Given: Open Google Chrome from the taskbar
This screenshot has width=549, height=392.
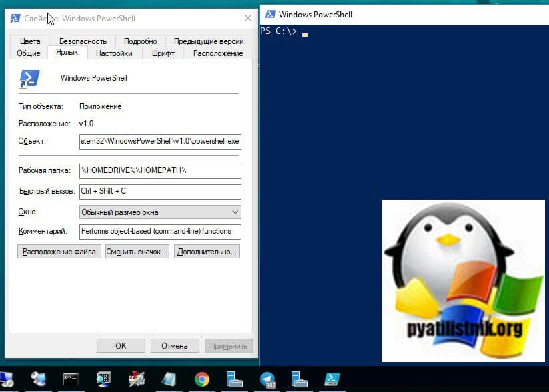Looking at the screenshot, I should 201,379.
